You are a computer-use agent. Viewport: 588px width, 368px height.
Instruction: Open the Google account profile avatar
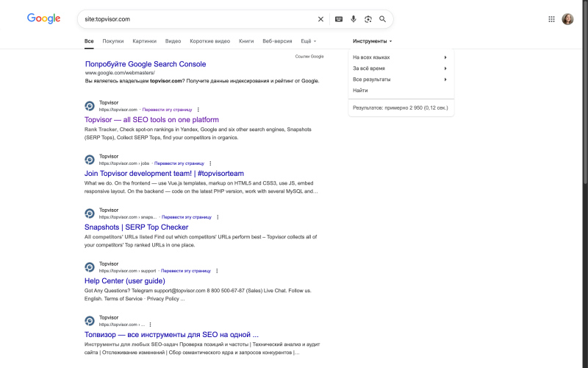pyautogui.click(x=567, y=19)
